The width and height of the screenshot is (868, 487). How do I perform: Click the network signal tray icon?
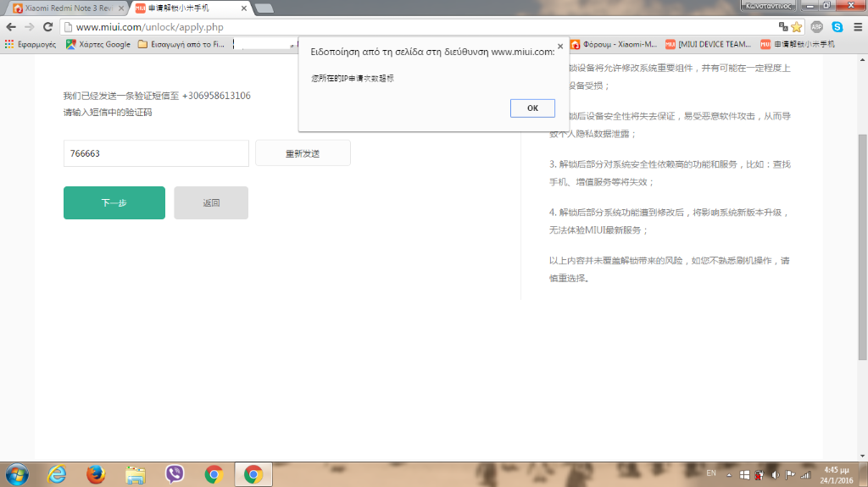point(805,475)
